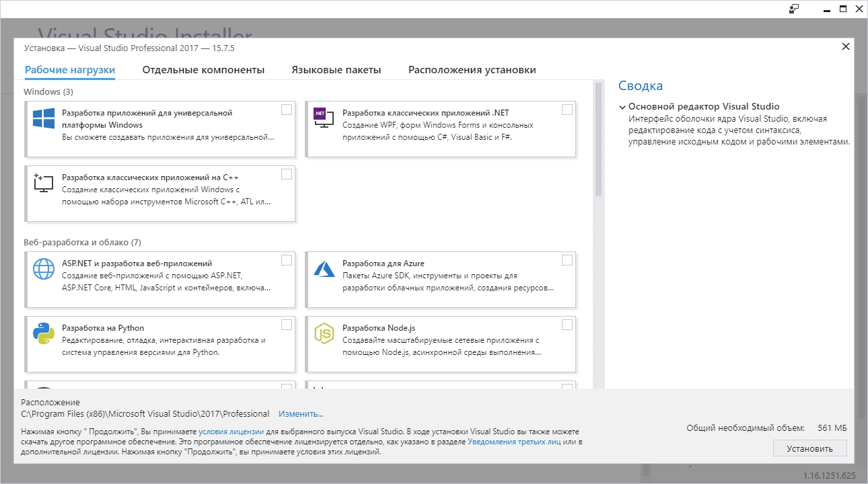Tick the Python development checkbox

click(287, 325)
